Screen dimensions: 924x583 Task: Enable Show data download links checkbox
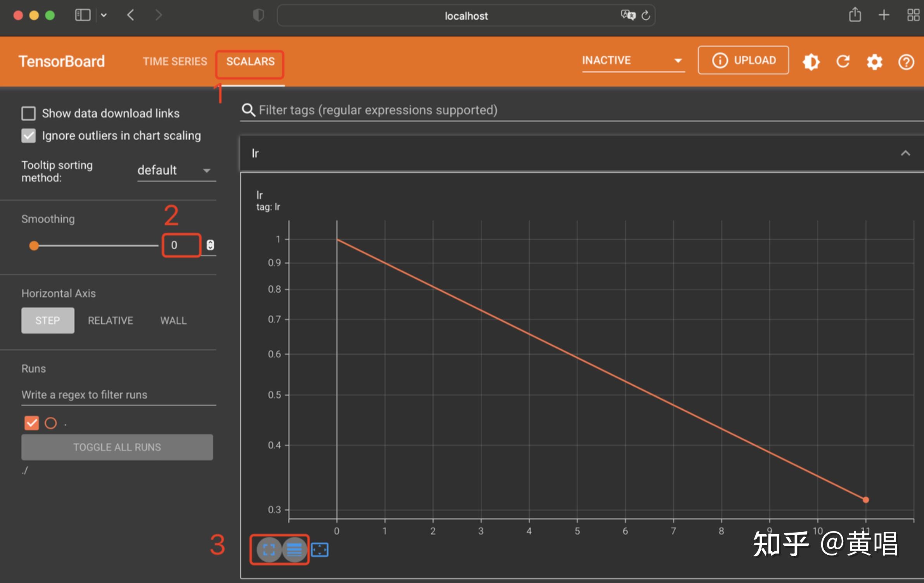(x=28, y=114)
